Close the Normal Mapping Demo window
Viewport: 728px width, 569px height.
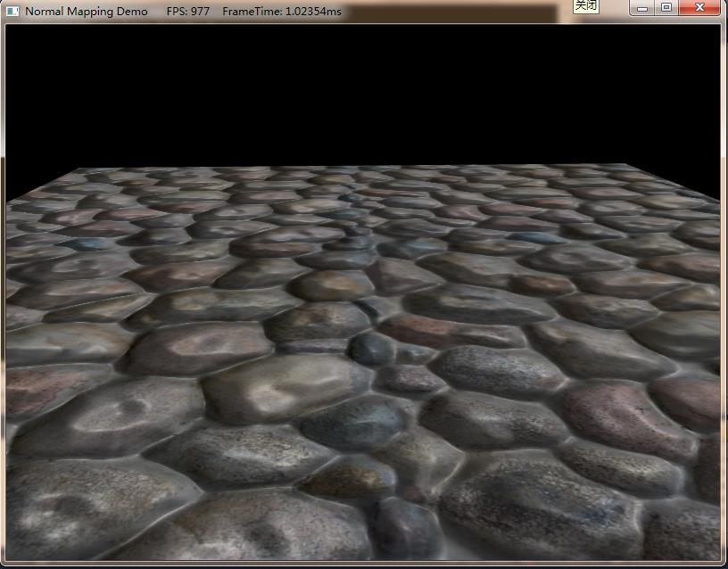pos(698,7)
